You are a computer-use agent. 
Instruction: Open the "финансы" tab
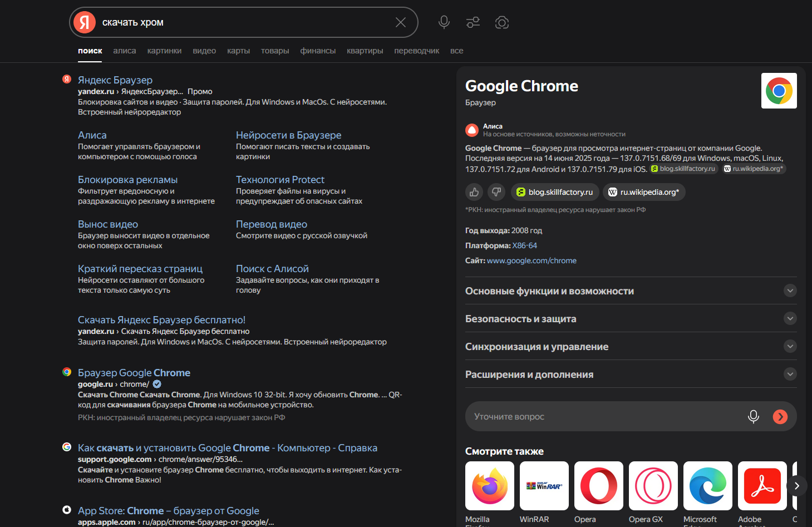[x=318, y=51]
